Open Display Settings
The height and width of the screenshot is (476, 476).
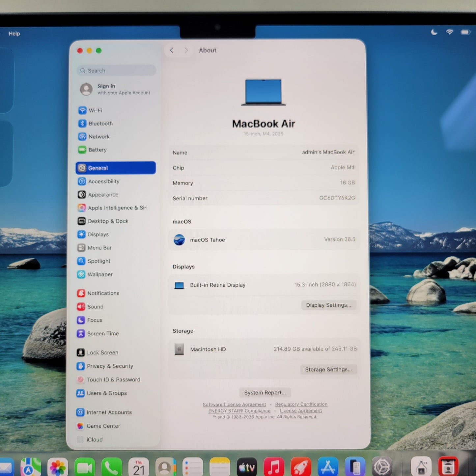[x=328, y=305]
